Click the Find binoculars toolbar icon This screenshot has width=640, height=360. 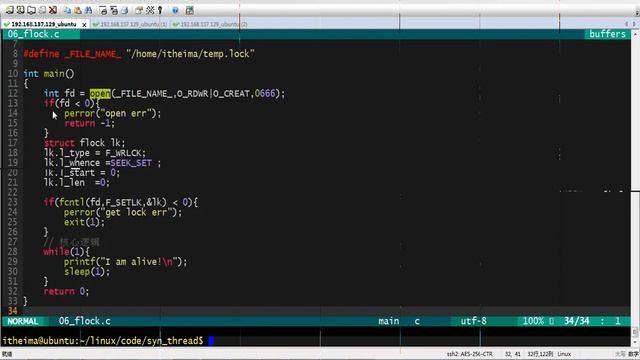[89, 10]
